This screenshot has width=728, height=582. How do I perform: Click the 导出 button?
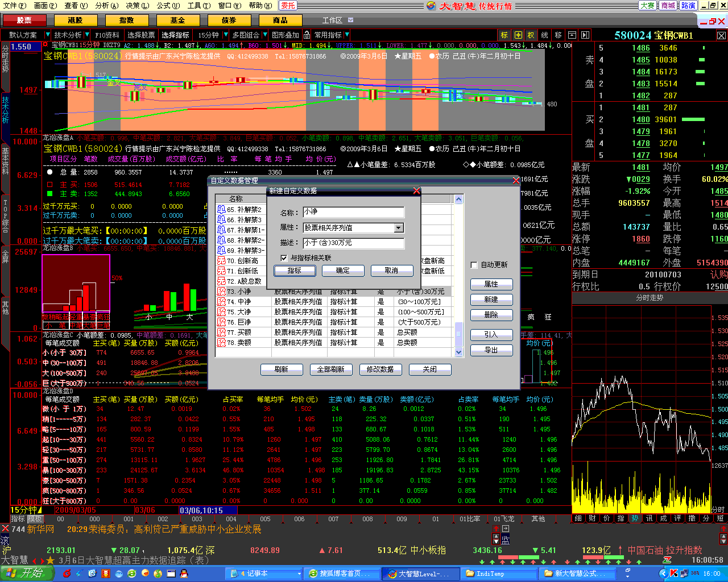coord(491,350)
